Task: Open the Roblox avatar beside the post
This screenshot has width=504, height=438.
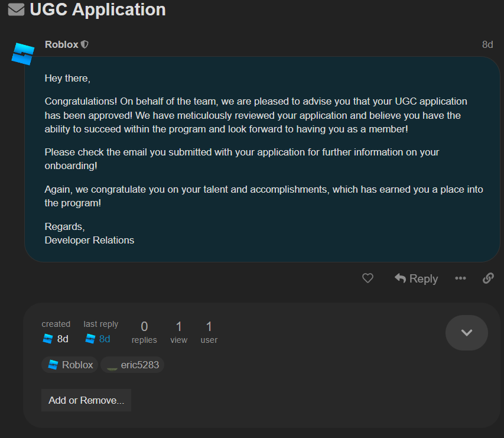Action: (x=23, y=54)
